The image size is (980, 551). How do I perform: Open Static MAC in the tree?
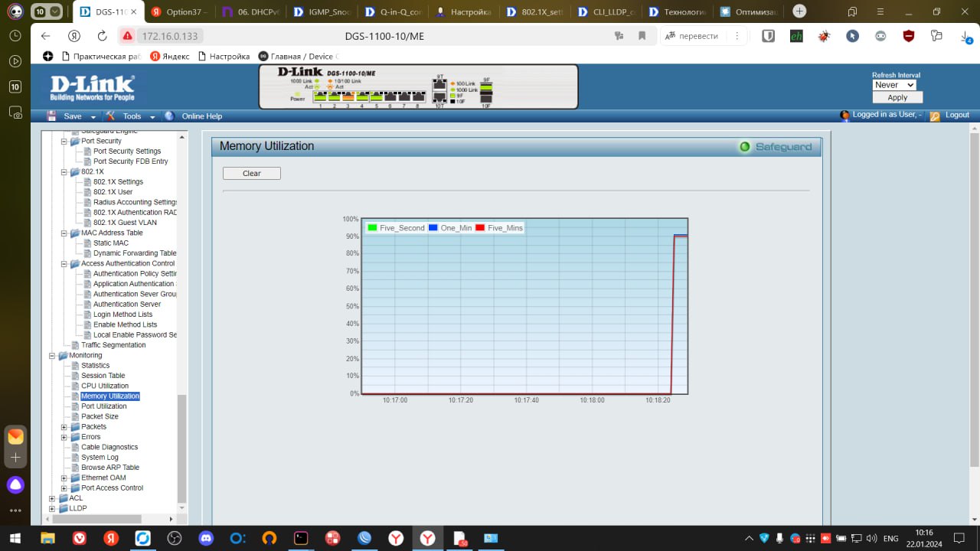[x=111, y=243]
